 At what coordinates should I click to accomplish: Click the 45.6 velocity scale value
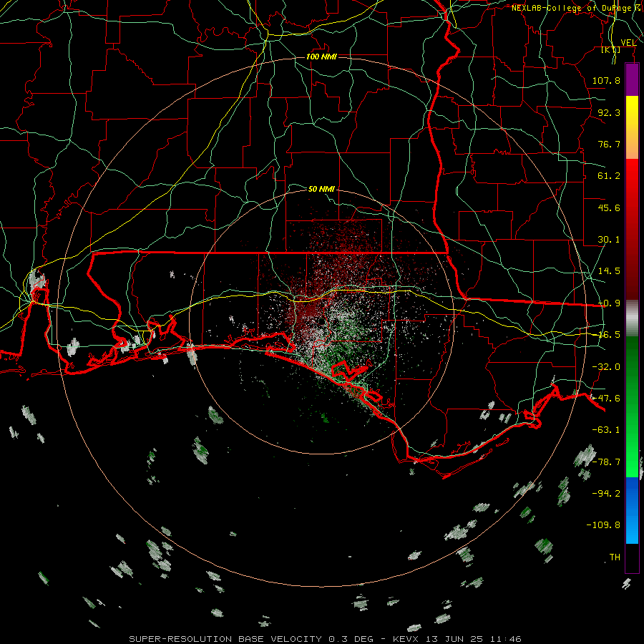coord(609,208)
